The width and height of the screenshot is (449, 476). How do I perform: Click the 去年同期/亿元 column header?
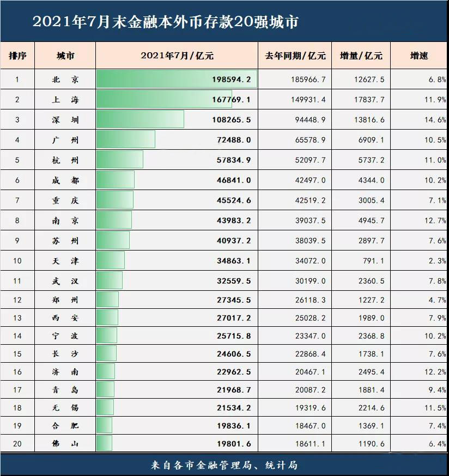[295, 56]
